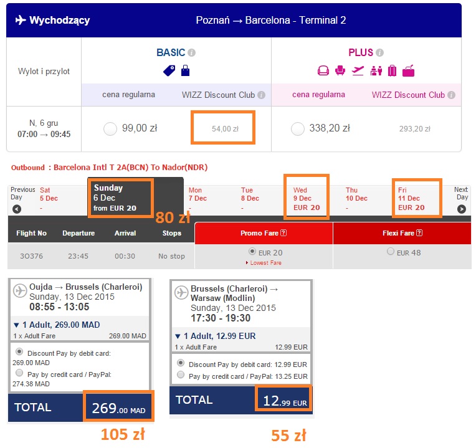The height and width of the screenshot is (448, 476).
Task: Choose credit card / PayPal 274.38 MAD
Action: point(19,373)
